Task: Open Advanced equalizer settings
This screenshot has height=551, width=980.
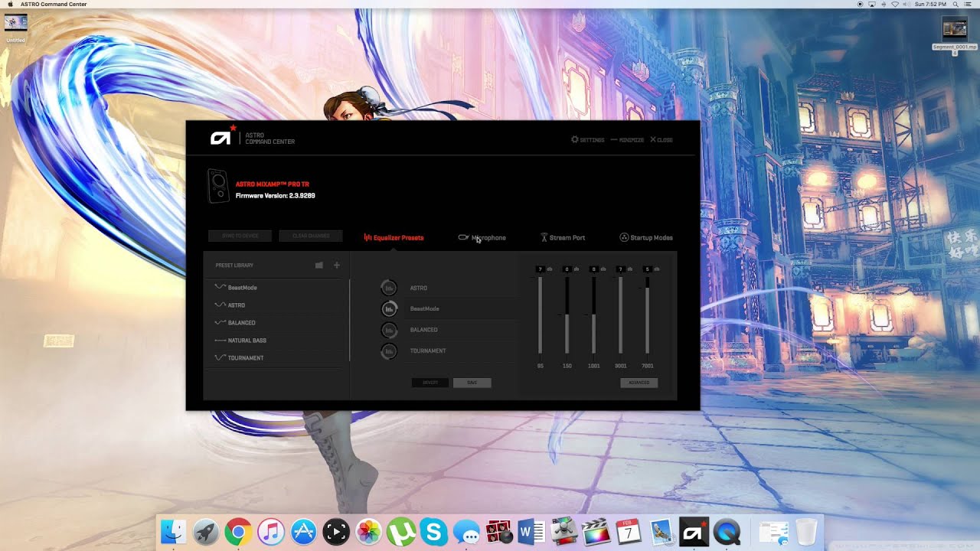Action: point(639,383)
